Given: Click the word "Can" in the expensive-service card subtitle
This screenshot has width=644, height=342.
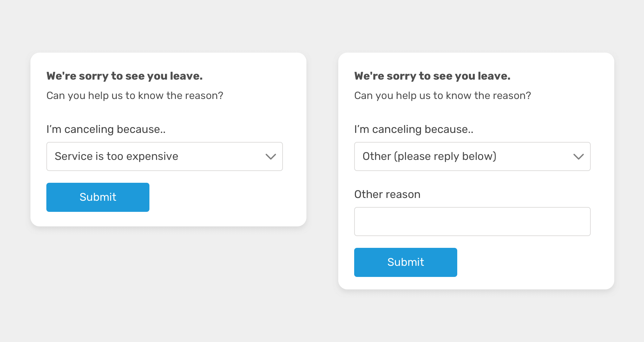Looking at the screenshot, I should pos(55,96).
